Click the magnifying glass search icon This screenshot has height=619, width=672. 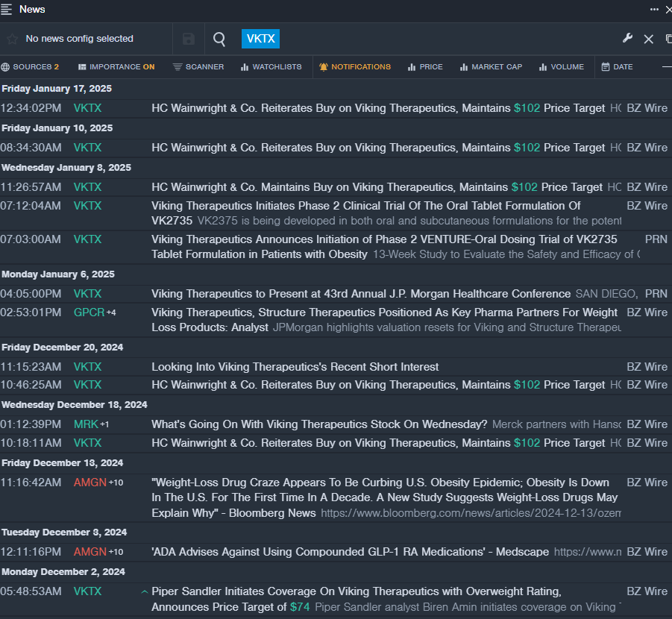click(219, 39)
